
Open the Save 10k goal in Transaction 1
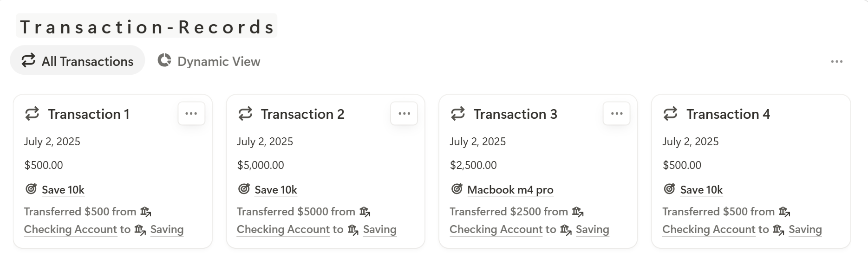63,190
